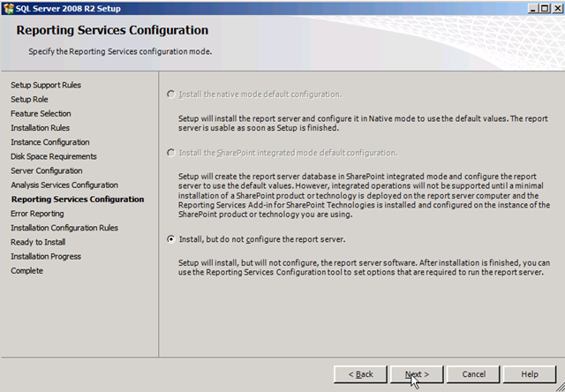Cancel the SQL Server setup
565x392 pixels.
coord(474,373)
